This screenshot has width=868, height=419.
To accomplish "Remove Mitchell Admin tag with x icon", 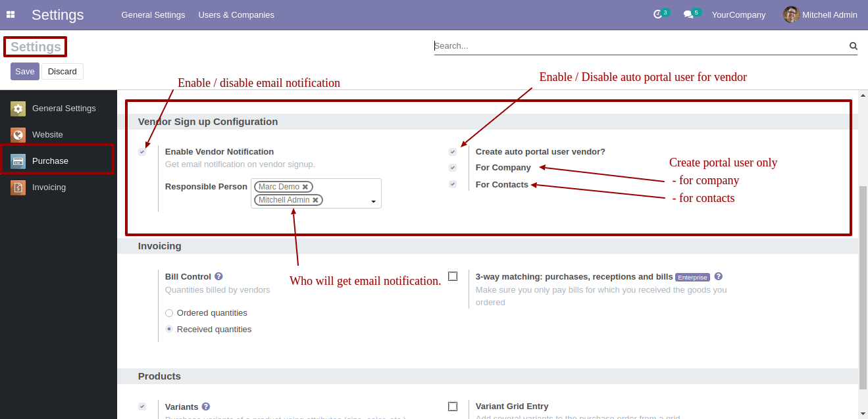I will pyautogui.click(x=315, y=200).
